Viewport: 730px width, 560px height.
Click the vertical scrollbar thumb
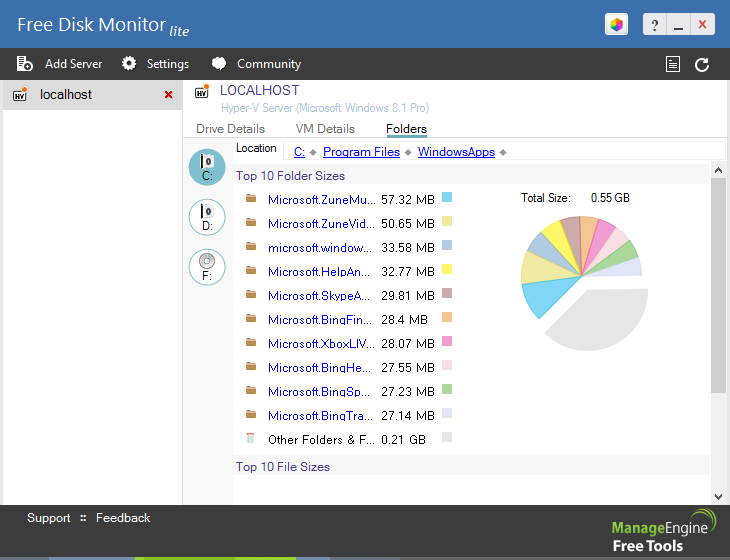(718, 285)
